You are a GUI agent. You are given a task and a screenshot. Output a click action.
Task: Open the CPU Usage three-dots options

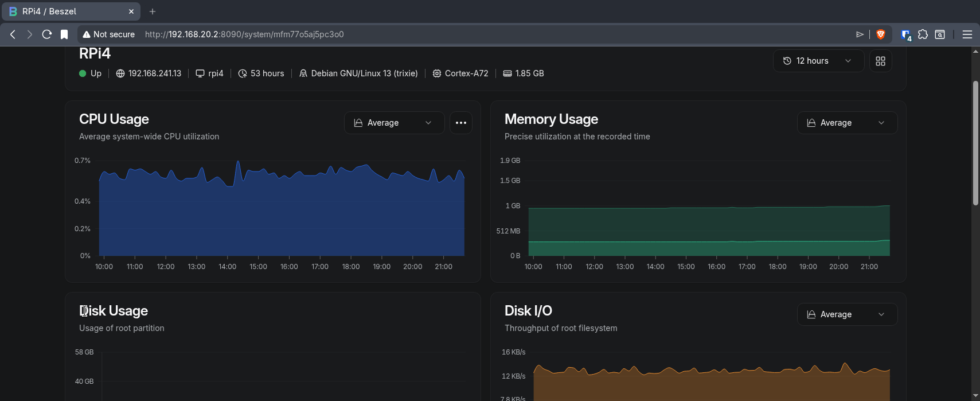(x=461, y=123)
